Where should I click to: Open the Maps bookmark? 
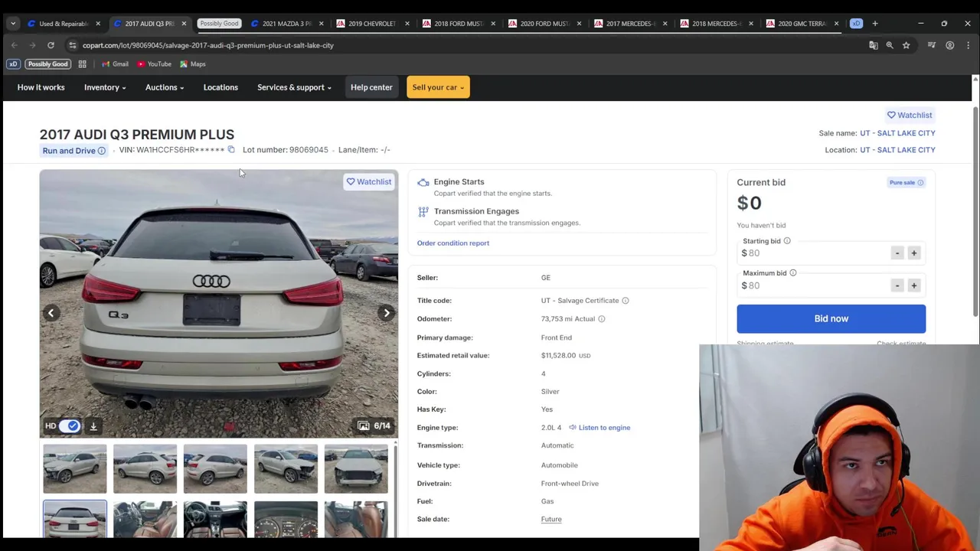point(193,64)
